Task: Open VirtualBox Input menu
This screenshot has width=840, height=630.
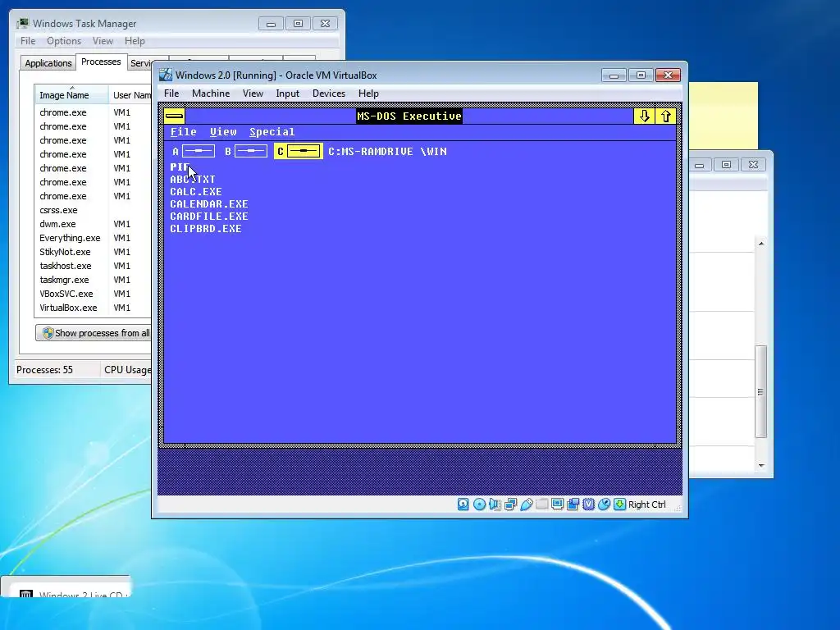Action: pos(288,94)
